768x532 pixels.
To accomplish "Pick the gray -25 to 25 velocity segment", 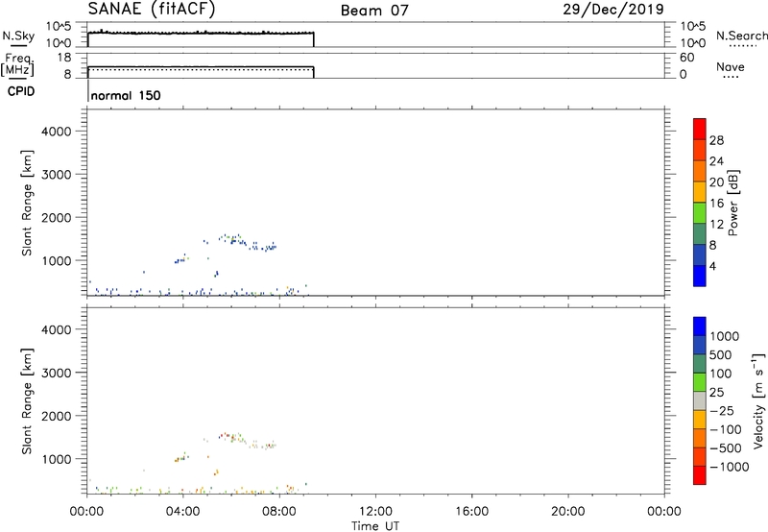I will [700, 400].
